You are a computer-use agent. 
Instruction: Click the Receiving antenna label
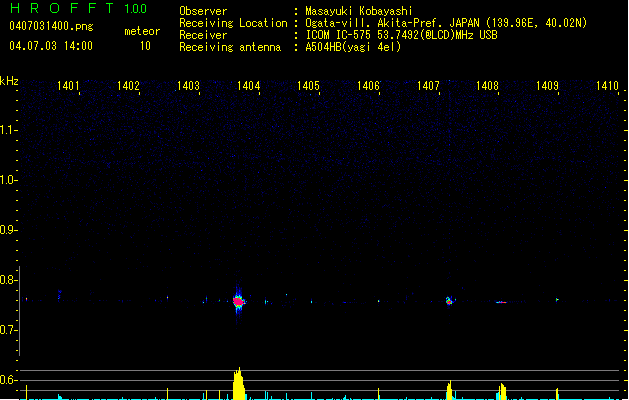pyautogui.click(x=230, y=47)
